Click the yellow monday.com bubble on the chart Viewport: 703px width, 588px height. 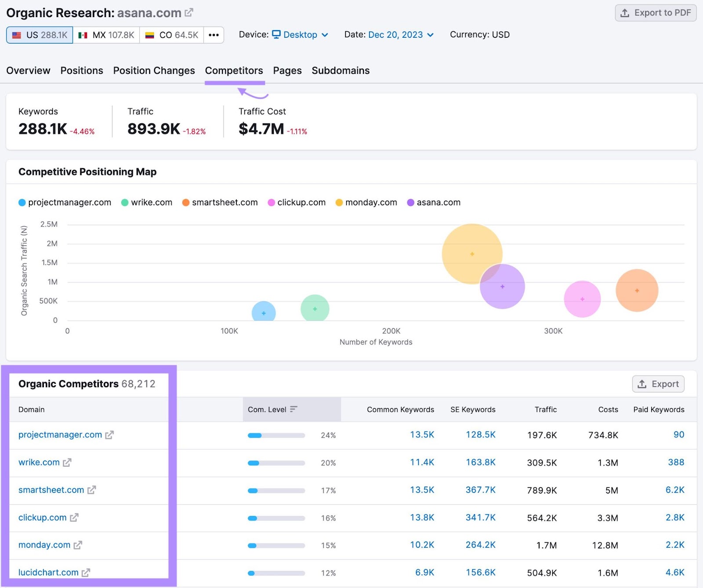tap(472, 254)
